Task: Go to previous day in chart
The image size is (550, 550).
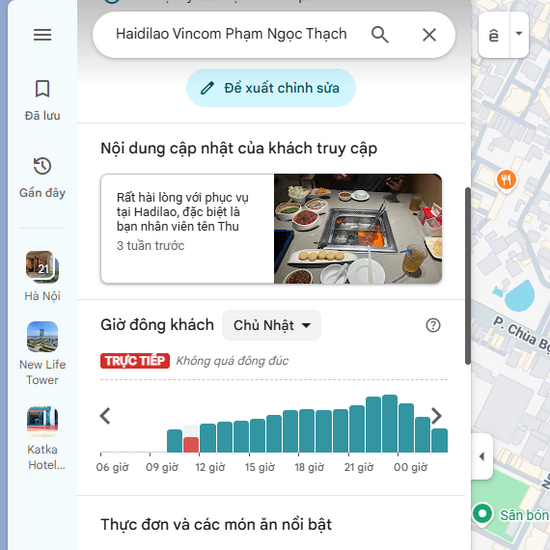Action: (105, 416)
